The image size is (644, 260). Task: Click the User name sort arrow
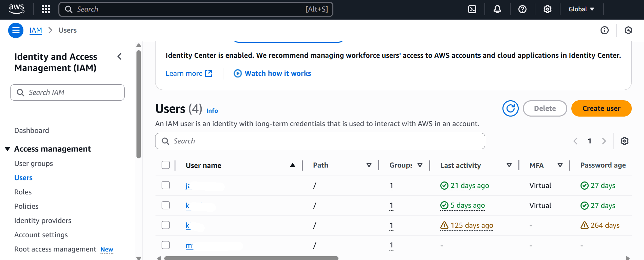(x=293, y=165)
